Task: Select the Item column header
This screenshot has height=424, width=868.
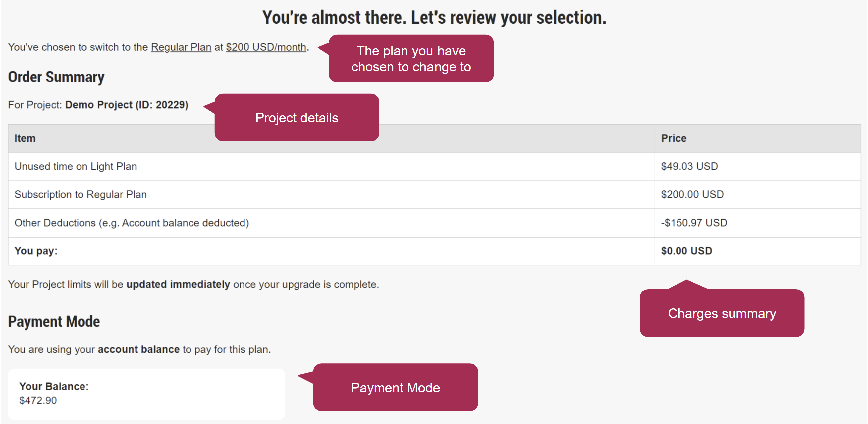Action: click(25, 138)
